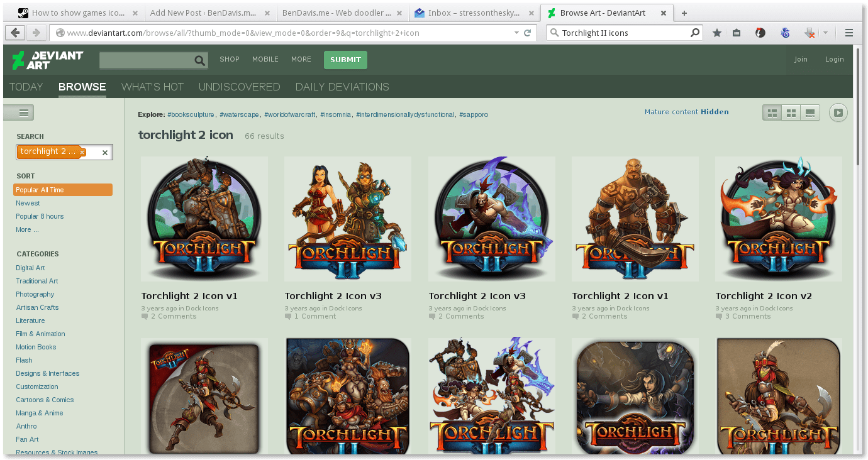Screen dimensions: 868x460
Task: Start a search with the magnifier icon
Action: pos(199,60)
